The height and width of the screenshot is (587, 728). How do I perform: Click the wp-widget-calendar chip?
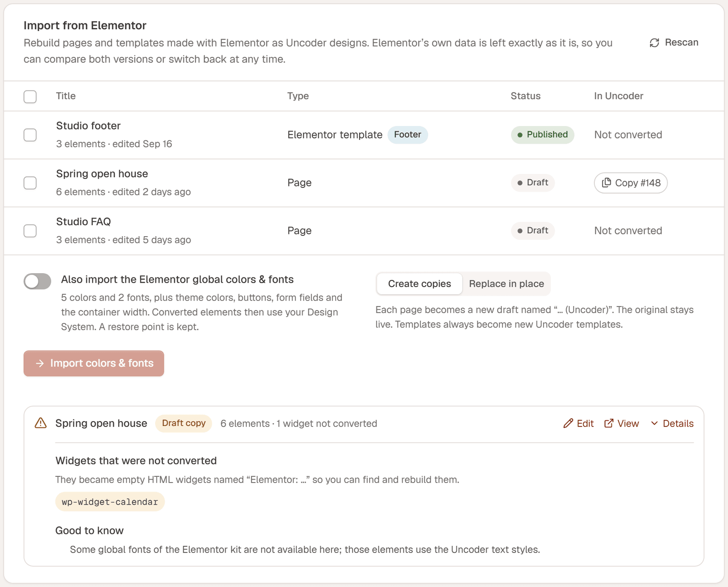pos(110,502)
